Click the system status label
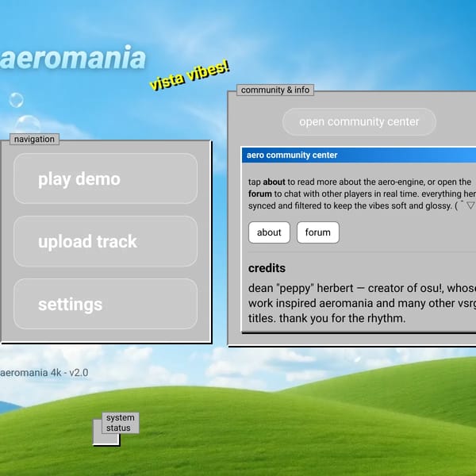The image size is (476, 476). tap(121, 423)
